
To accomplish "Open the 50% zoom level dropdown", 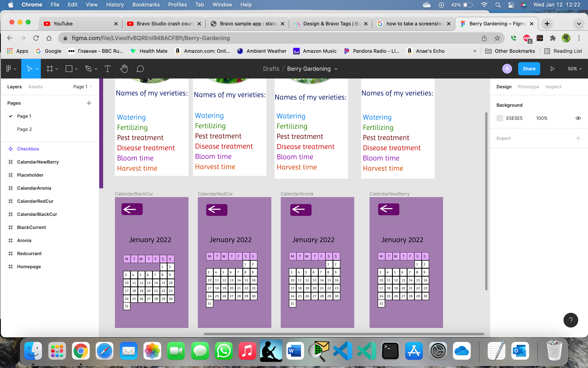I will pos(575,69).
